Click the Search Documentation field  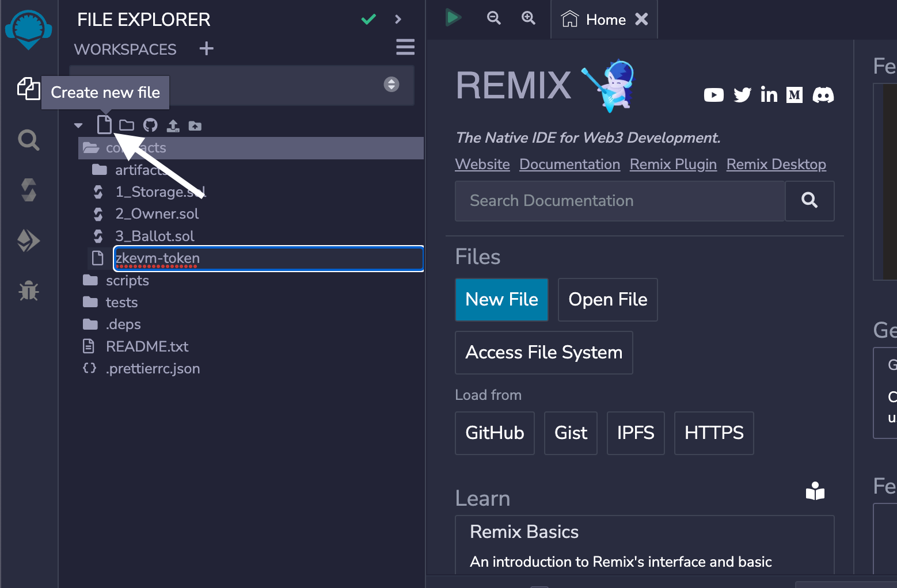620,201
